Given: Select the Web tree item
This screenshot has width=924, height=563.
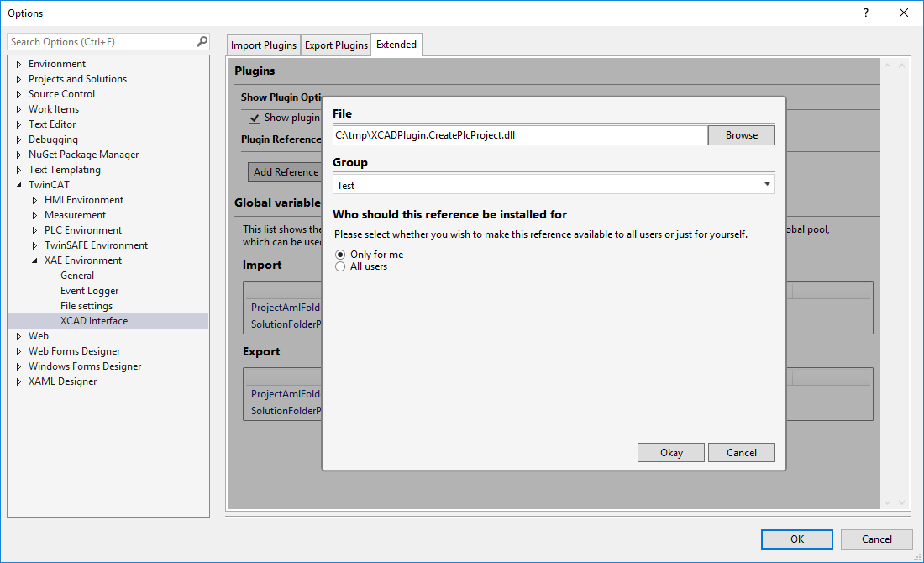Looking at the screenshot, I should [39, 336].
